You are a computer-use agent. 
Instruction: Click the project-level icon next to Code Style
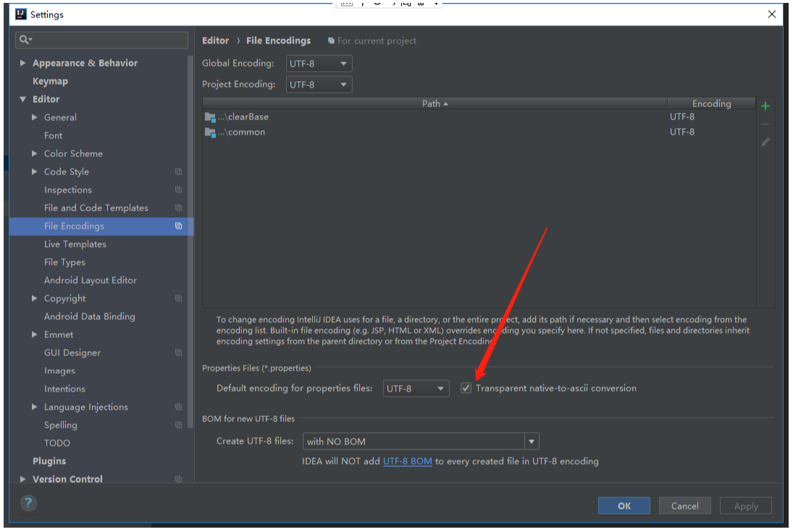coord(179,172)
